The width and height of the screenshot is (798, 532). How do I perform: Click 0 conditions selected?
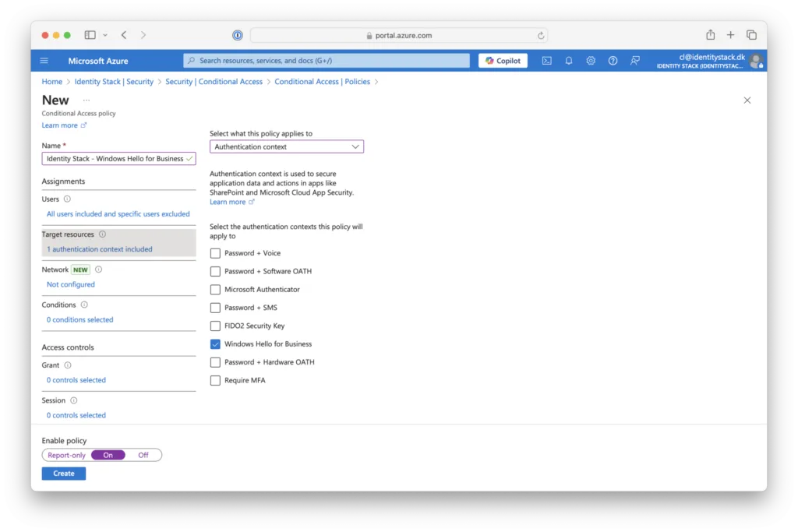point(80,320)
